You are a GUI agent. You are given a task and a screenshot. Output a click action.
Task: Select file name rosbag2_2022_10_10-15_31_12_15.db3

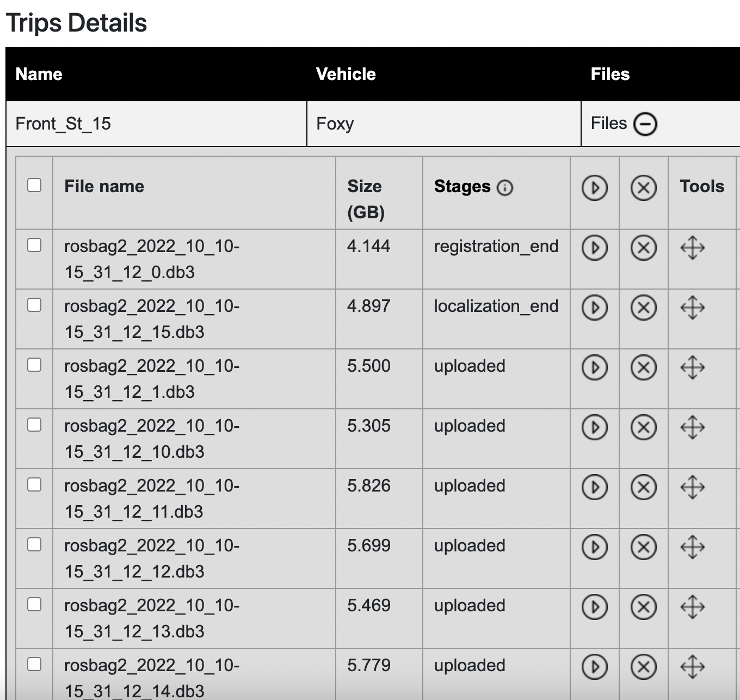[152, 319]
